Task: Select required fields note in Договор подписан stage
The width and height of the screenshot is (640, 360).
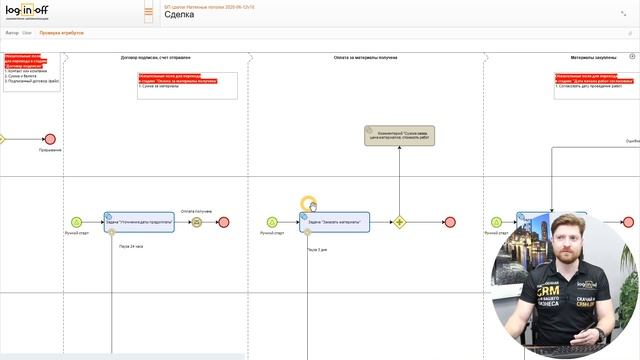Action: coord(187,86)
